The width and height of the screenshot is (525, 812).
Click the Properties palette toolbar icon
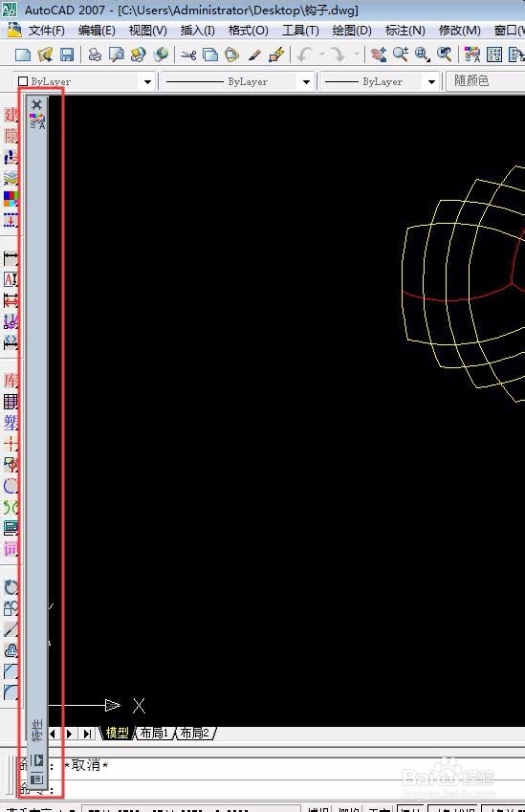[x=472, y=55]
